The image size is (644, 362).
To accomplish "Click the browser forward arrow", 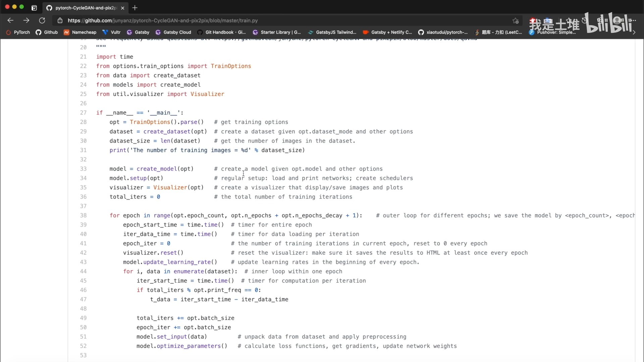I will [26, 20].
